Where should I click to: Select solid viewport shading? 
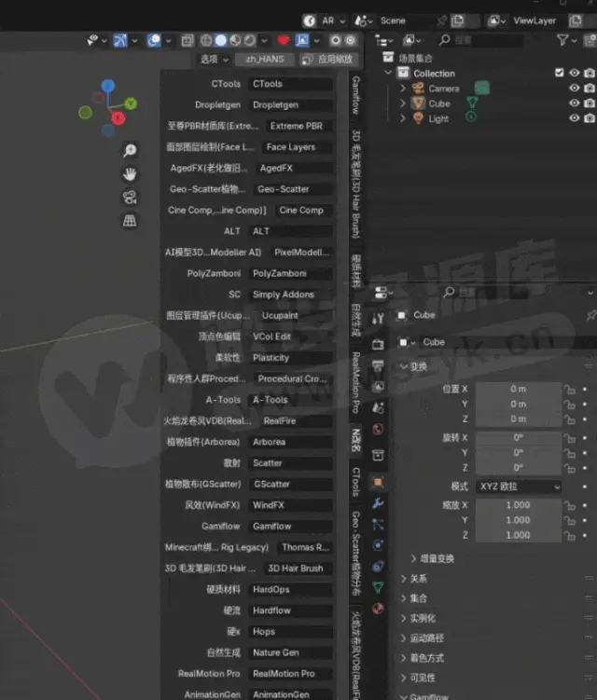pos(221,41)
